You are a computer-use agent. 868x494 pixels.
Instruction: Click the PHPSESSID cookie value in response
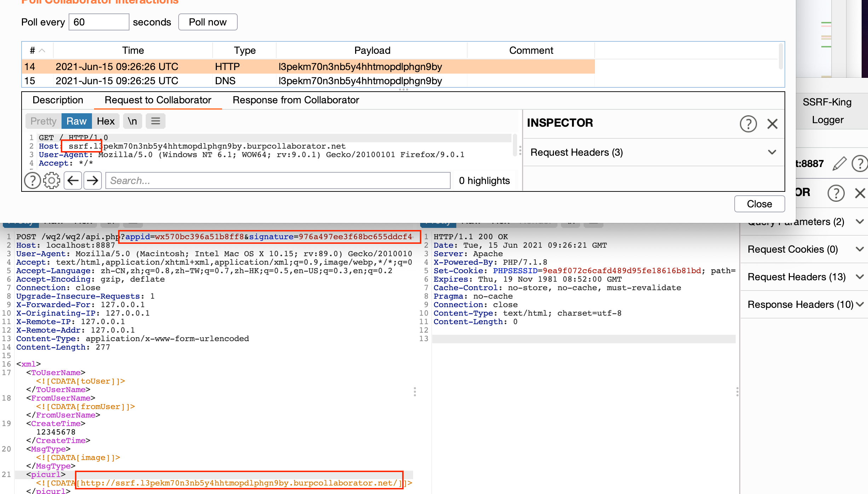(x=622, y=271)
